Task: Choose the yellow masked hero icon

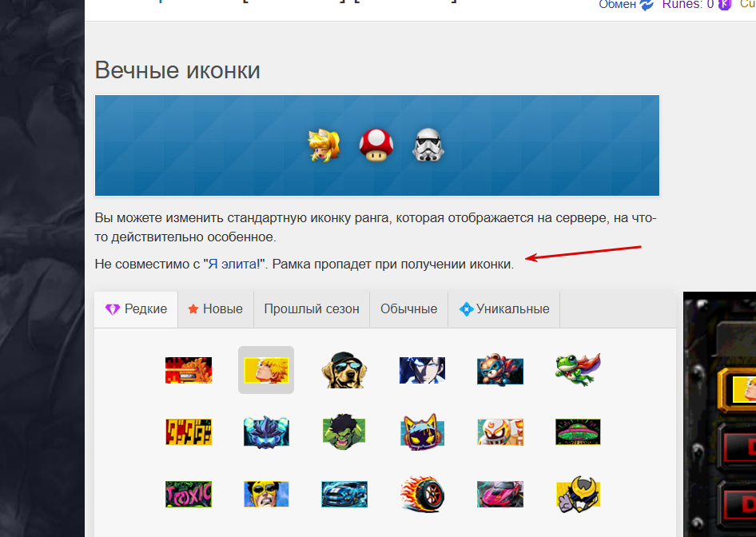Action: (266, 494)
